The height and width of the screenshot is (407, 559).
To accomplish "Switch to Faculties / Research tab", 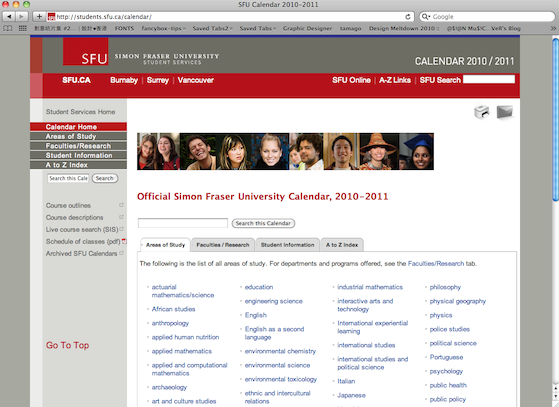I will pyautogui.click(x=223, y=245).
